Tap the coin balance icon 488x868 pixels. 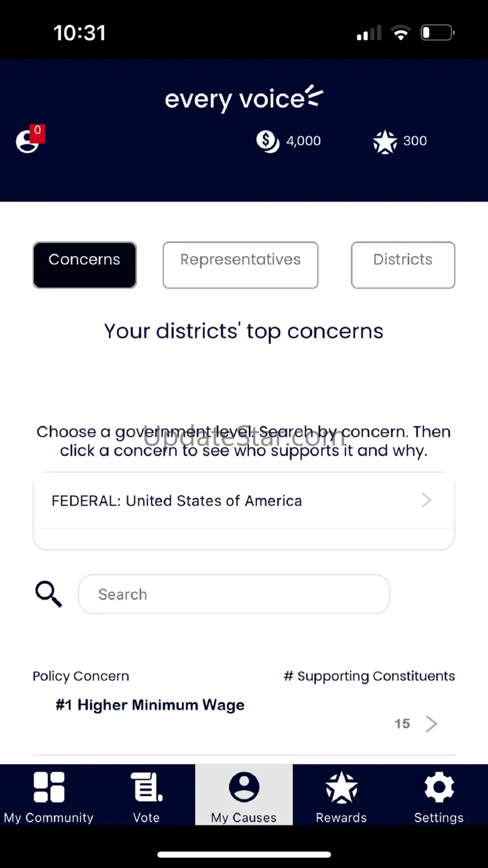click(x=268, y=141)
